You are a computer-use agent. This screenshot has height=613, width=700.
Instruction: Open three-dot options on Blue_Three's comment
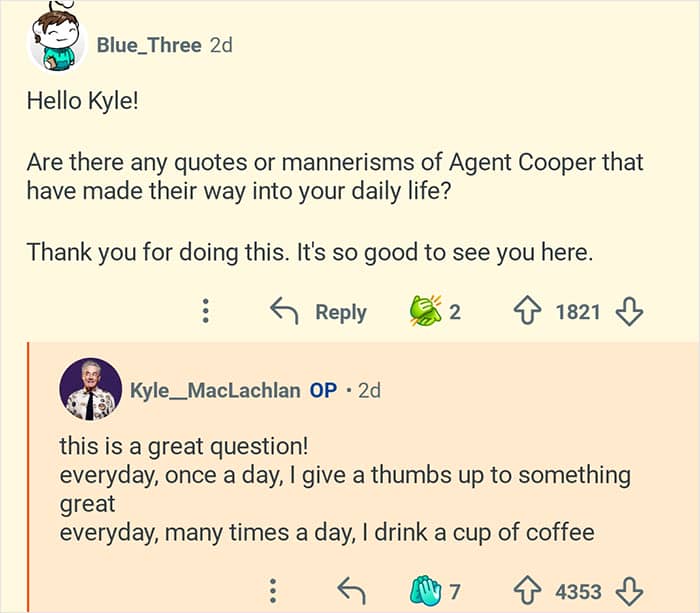click(205, 312)
